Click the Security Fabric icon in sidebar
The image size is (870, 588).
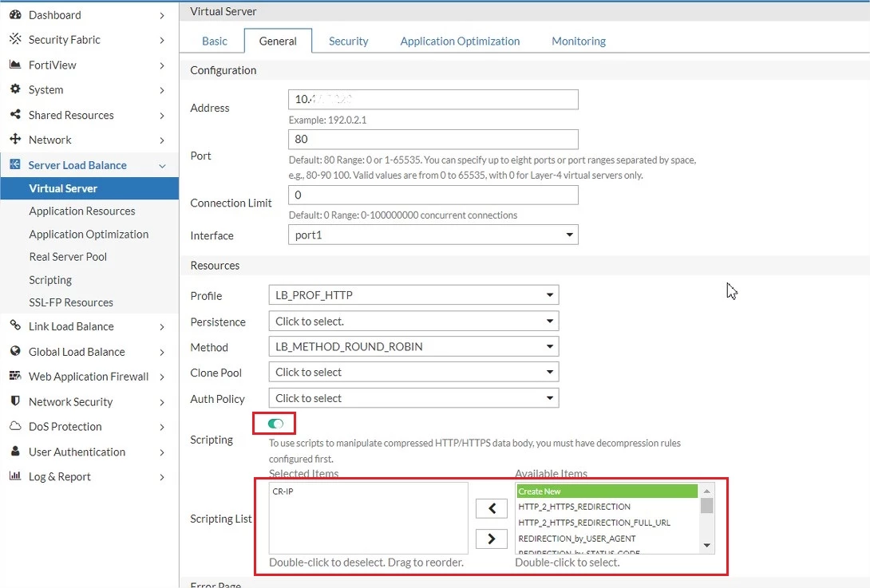pyautogui.click(x=15, y=39)
